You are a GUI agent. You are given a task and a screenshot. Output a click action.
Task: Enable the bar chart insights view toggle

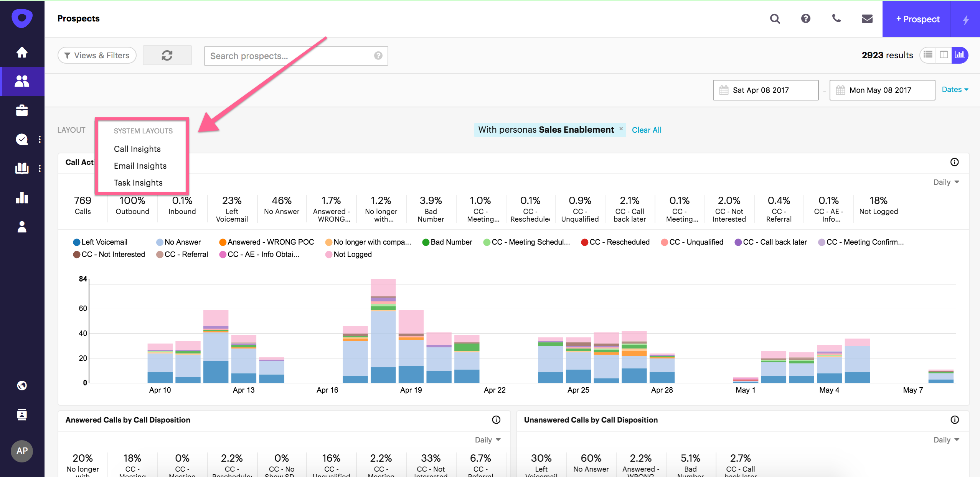click(x=960, y=55)
